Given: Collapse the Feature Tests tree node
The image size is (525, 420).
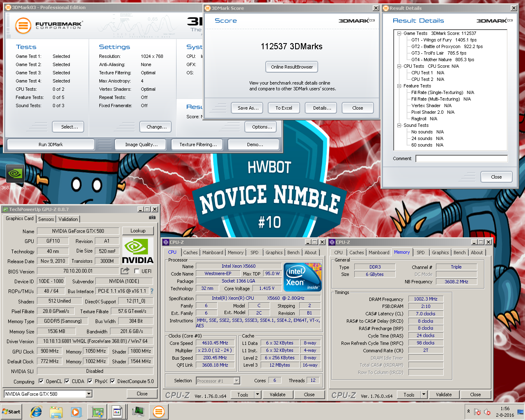Looking at the screenshot, I should click(x=399, y=86).
